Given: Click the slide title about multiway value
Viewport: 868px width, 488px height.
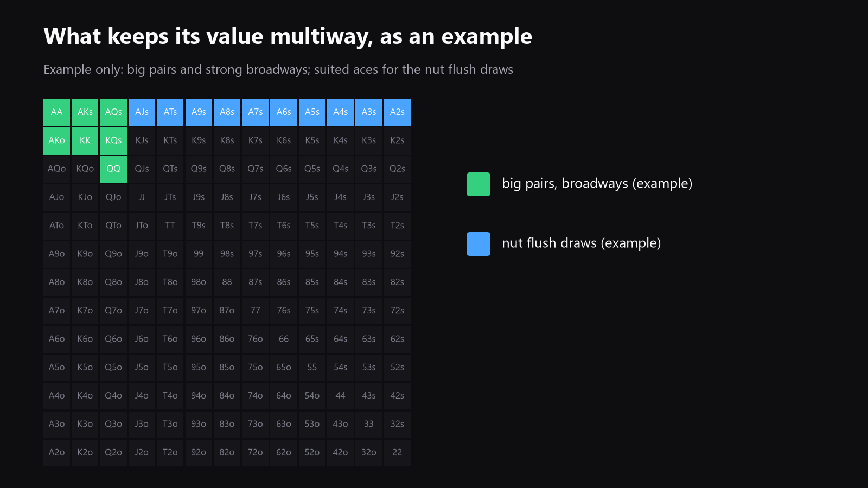Looking at the screenshot, I should pyautogui.click(x=288, y=37).
